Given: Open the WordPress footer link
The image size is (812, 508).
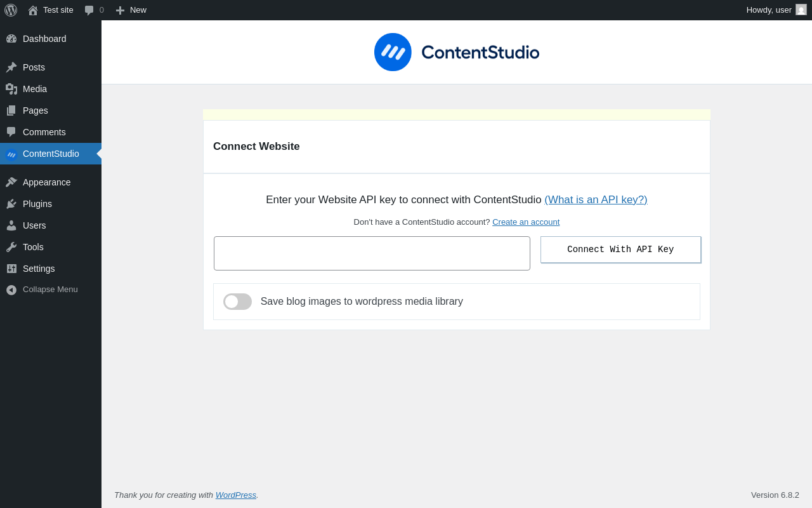Looking at the screenshot, I should [x=236, y=495].
